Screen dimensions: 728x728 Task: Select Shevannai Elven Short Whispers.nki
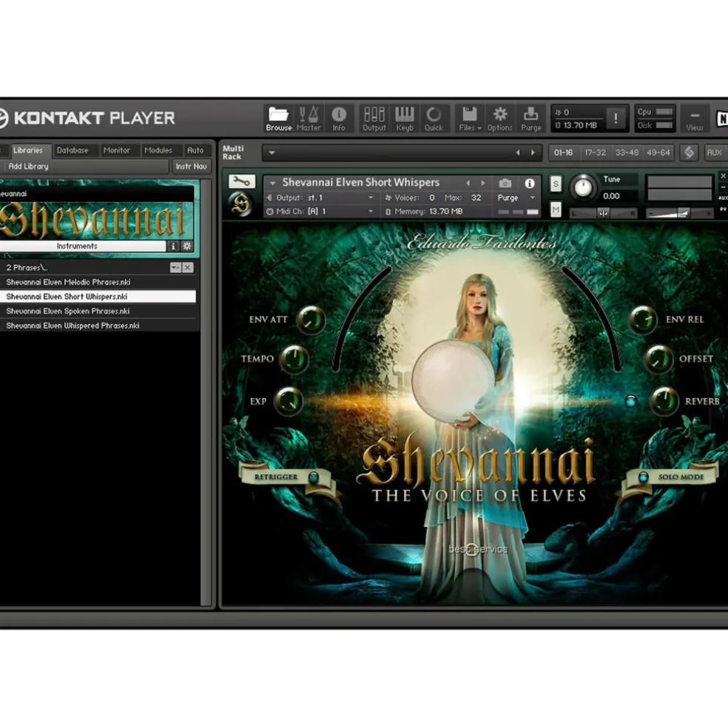pos(98,297)
